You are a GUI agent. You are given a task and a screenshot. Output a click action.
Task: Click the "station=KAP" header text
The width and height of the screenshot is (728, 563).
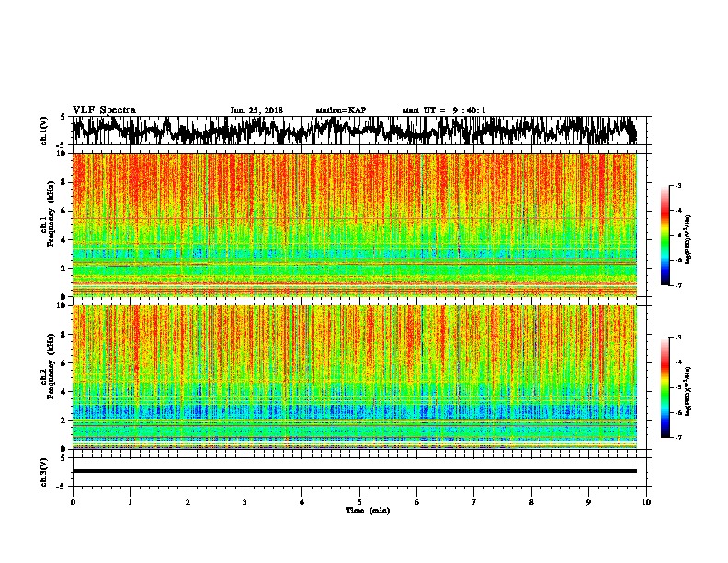click(341, 110)
